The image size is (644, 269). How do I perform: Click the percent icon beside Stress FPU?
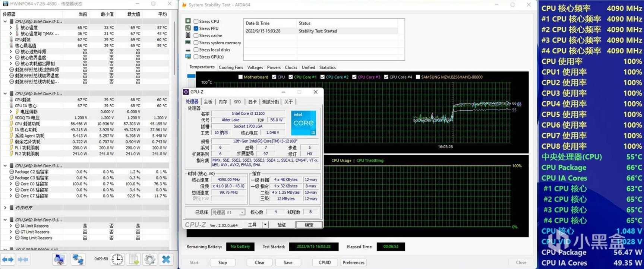pos(188,28)
